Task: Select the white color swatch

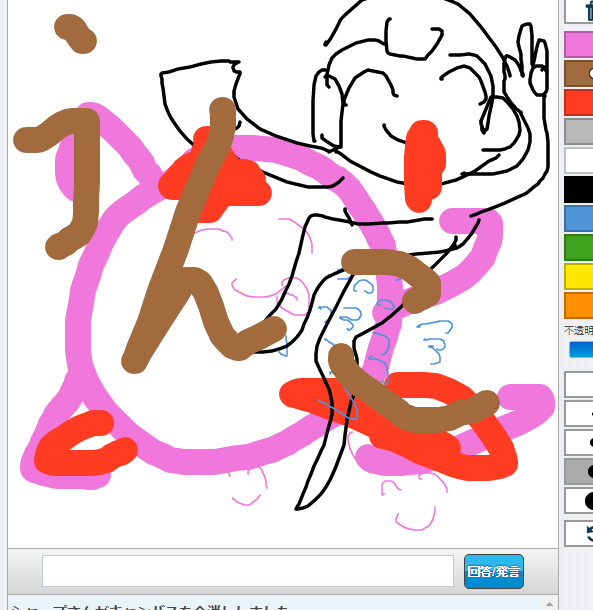Action: [579, 160]
